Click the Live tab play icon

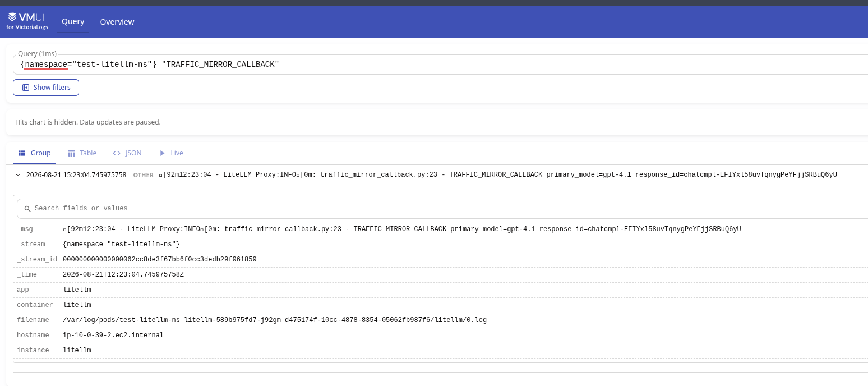coord(163,153)
